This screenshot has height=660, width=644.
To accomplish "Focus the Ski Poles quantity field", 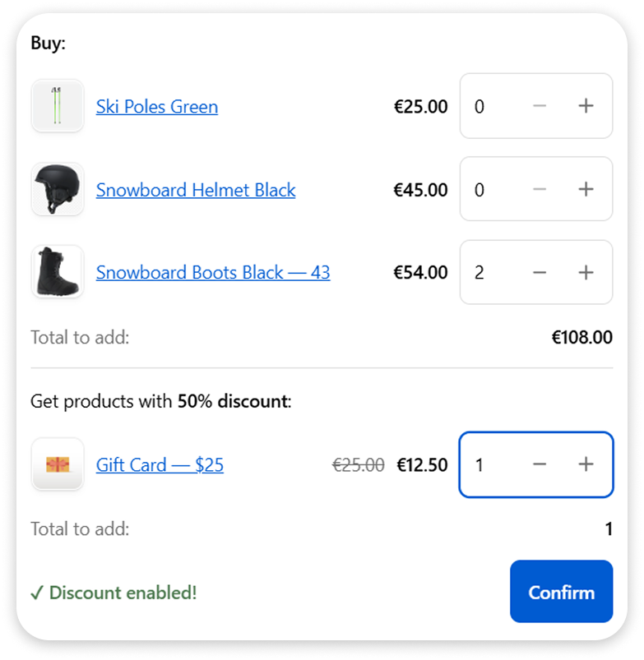I will pyautogui.click(x=490, y=106).
